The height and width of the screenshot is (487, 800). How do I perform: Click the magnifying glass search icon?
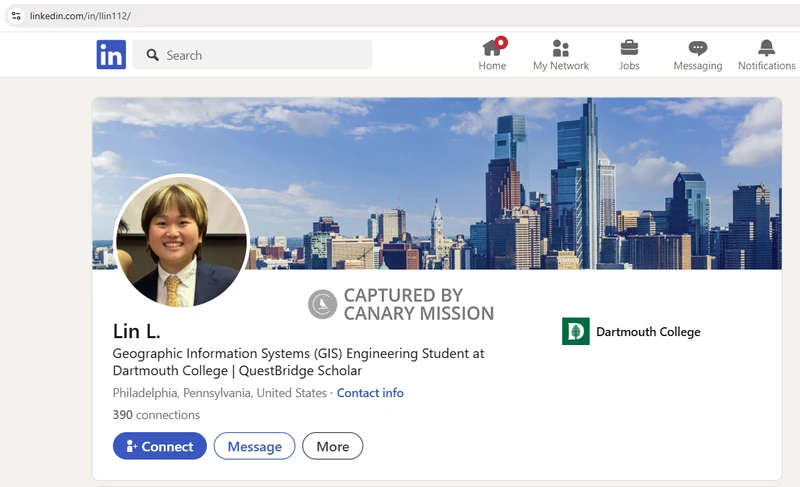pos(153,55)
